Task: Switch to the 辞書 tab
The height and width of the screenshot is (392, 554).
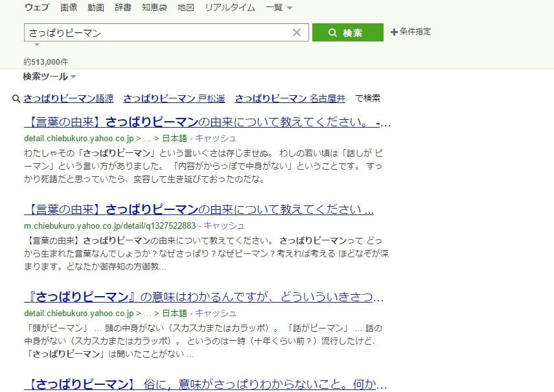Action: 123,7
